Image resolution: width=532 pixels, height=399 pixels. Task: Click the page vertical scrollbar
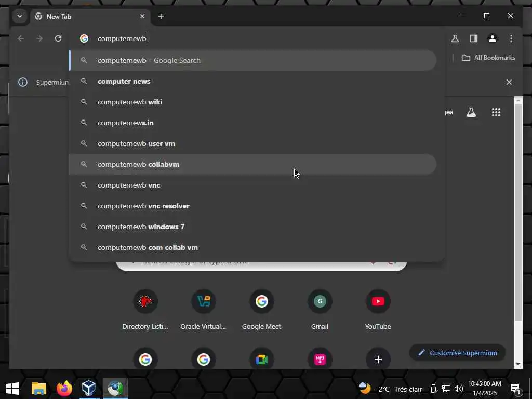pyautogui.click(x=518, y=212)
